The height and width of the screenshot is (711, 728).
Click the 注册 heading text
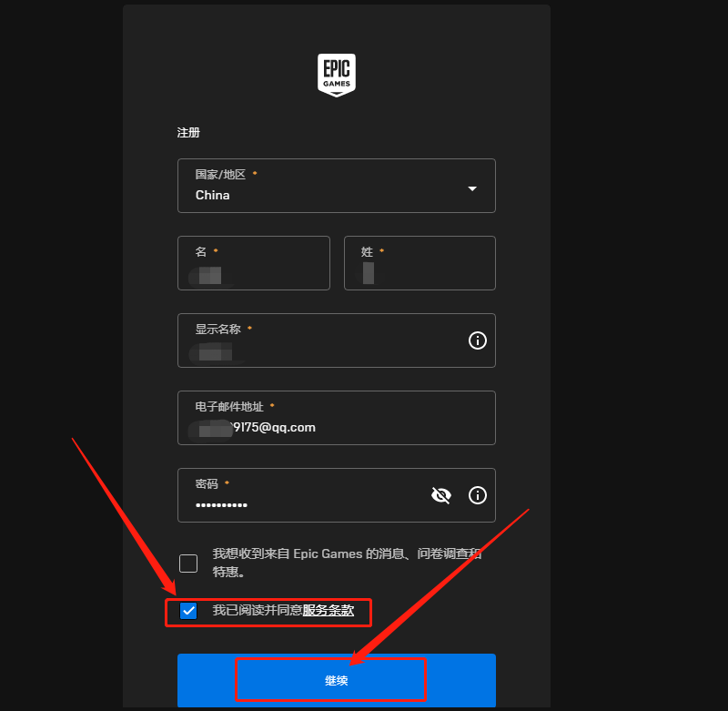(x=188, y=133)
